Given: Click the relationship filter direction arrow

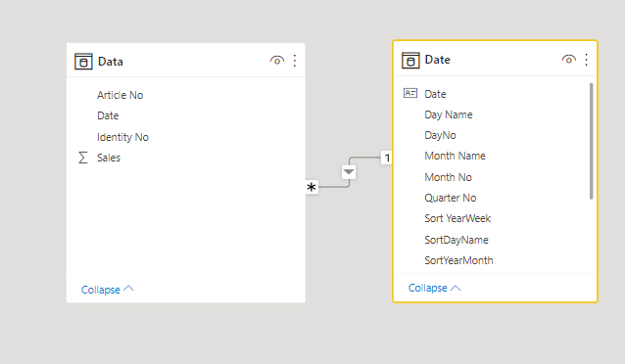Looking at the screenshot, I should 349,172.
